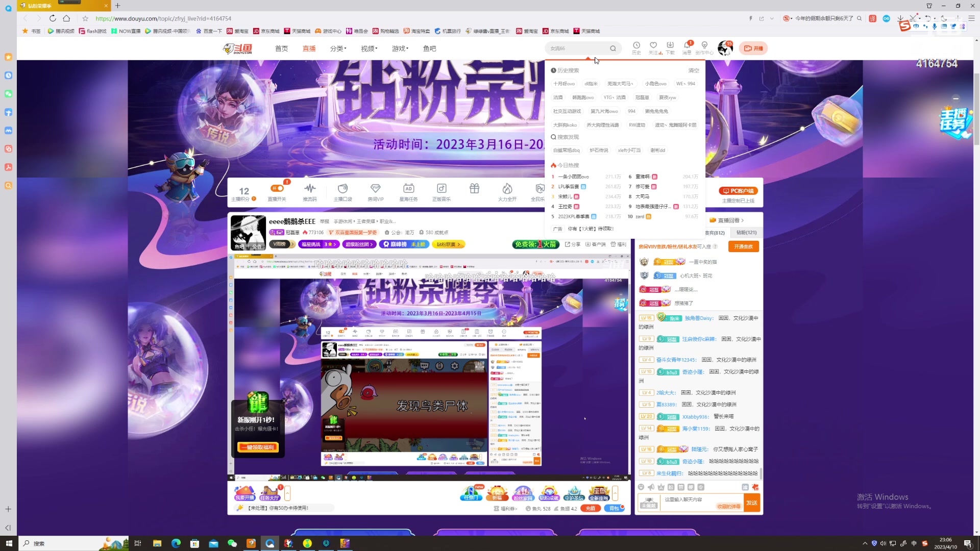The width and height of the screenshot is (980, 551).
Task: Open the 祈福 icon
Action: click(497, 493)
